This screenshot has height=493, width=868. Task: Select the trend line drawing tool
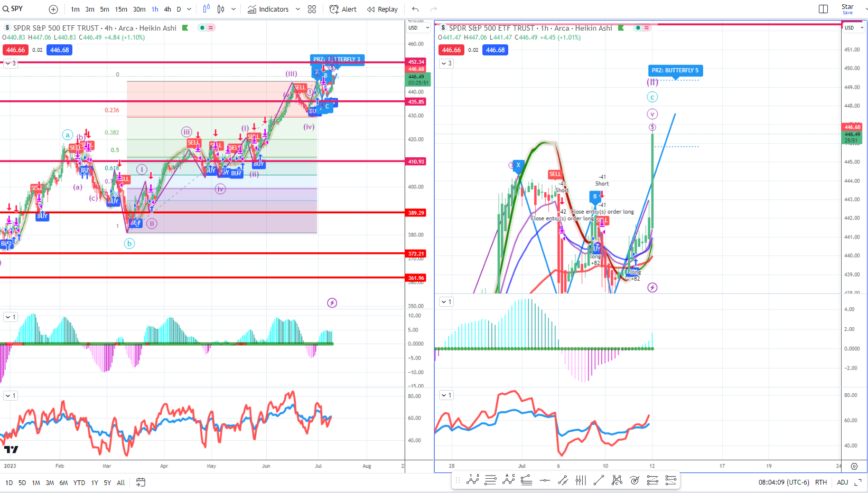click(x=599, y=480)
